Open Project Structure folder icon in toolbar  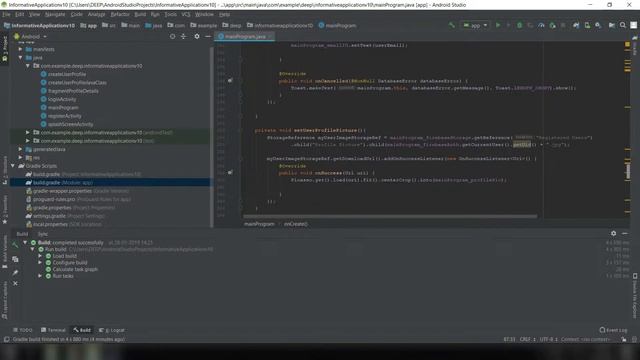[x=611, y=25]
